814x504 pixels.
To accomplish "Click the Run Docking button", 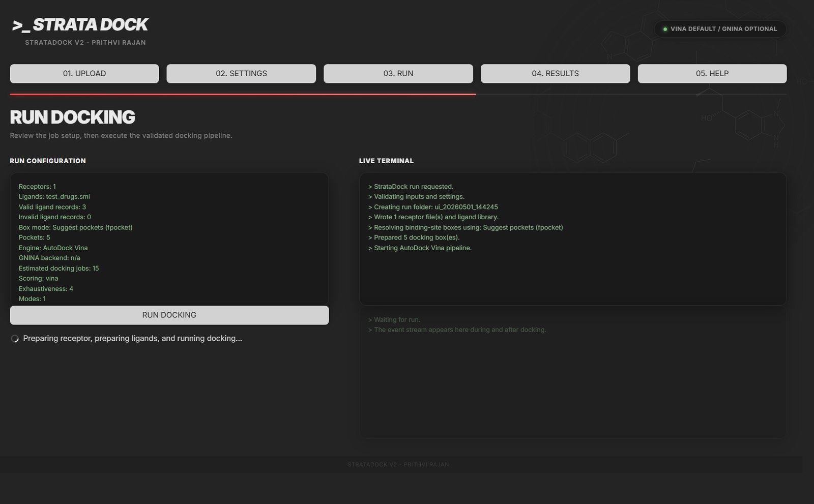I will coord(169,315).
